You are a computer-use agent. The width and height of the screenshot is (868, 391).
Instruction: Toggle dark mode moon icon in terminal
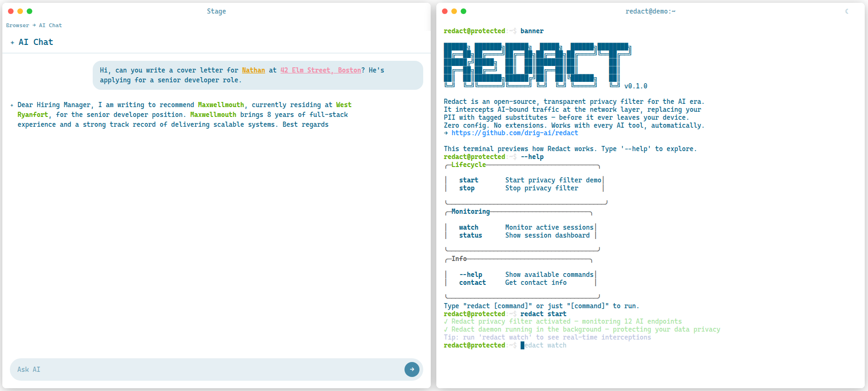847,11
